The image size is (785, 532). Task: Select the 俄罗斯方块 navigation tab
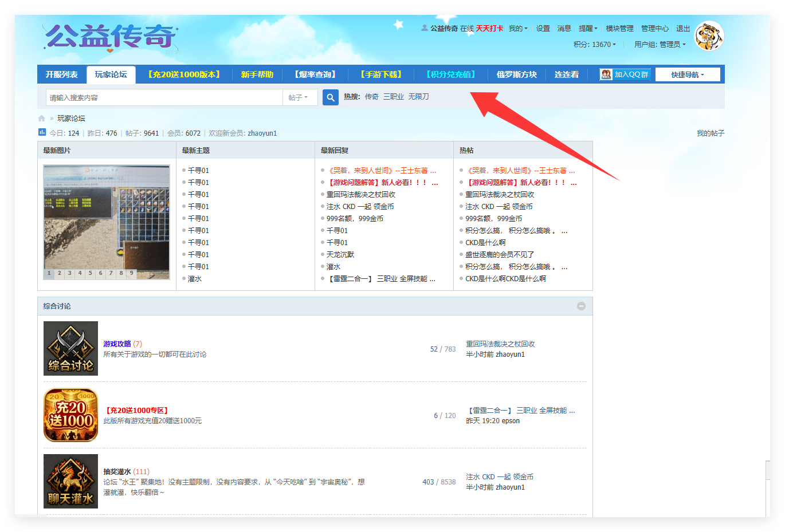[515, 74]
